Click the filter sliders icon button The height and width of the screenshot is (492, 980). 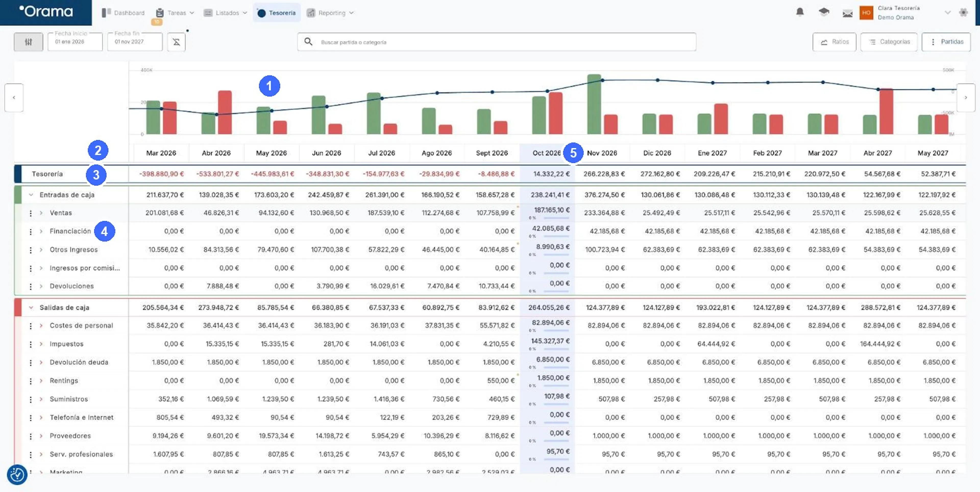[29, 42]
